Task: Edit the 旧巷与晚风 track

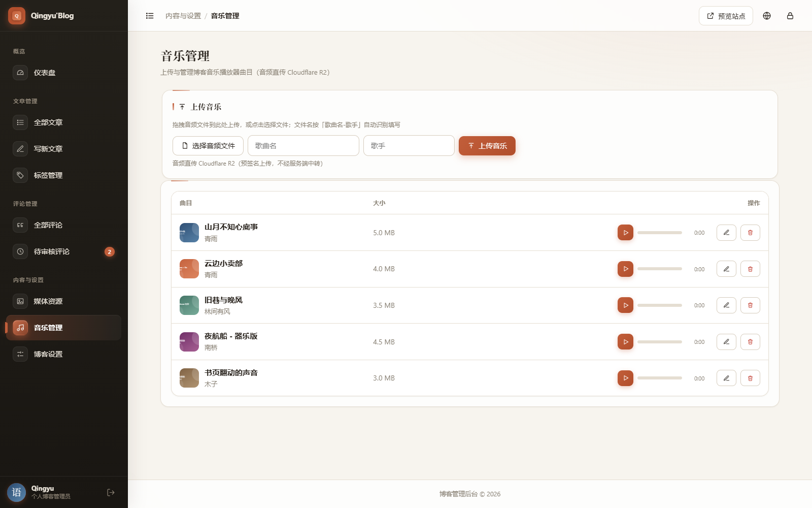Action: 726,305
